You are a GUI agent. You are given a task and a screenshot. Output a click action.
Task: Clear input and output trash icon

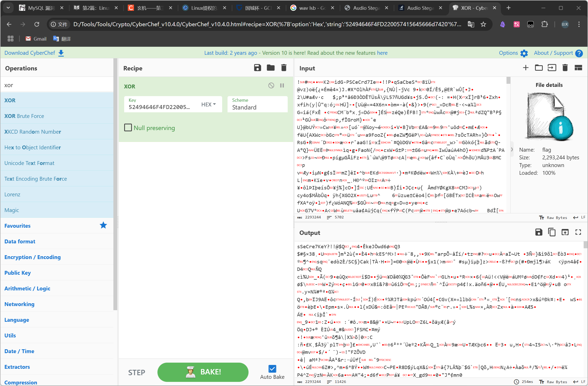(565, 68)
